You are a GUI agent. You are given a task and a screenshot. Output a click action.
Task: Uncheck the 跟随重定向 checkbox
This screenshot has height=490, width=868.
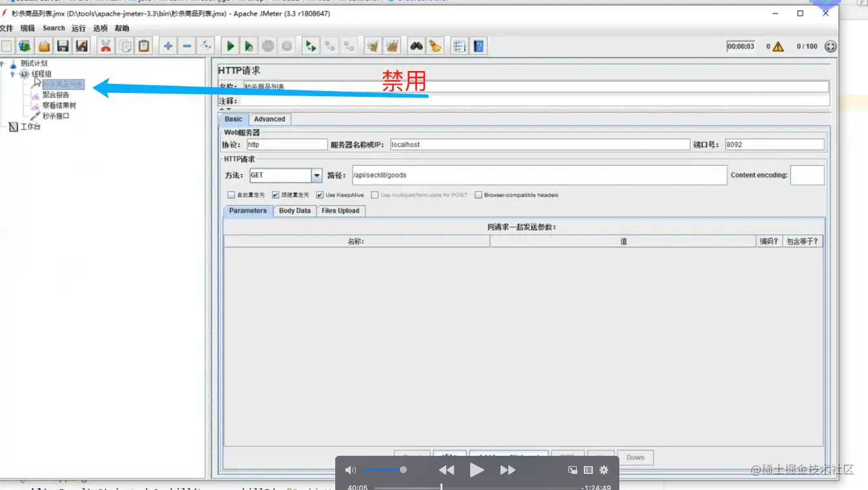coord(276,195)
